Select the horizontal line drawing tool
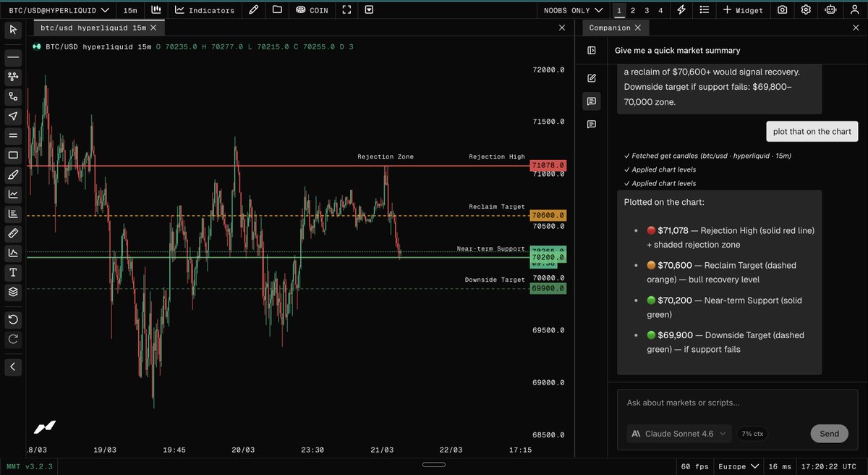868x475 pixels. pos(13,56)
